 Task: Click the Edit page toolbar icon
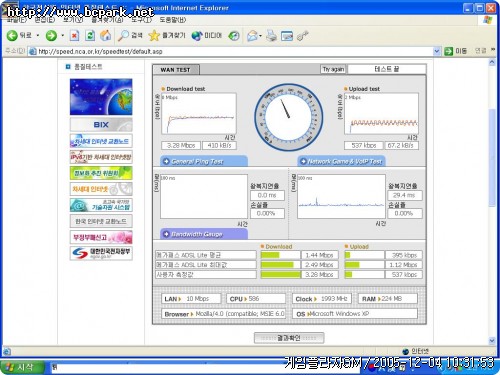[287, 36]
